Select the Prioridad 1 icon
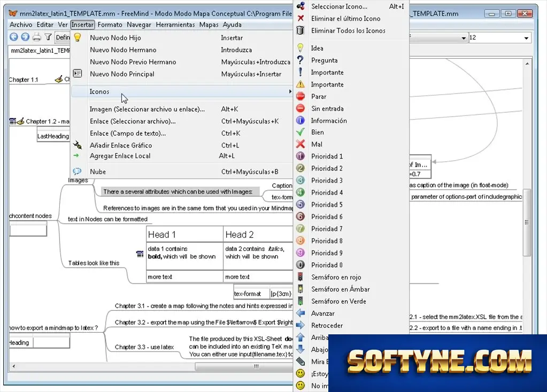 pyautogui.click(x=300, y=156)
